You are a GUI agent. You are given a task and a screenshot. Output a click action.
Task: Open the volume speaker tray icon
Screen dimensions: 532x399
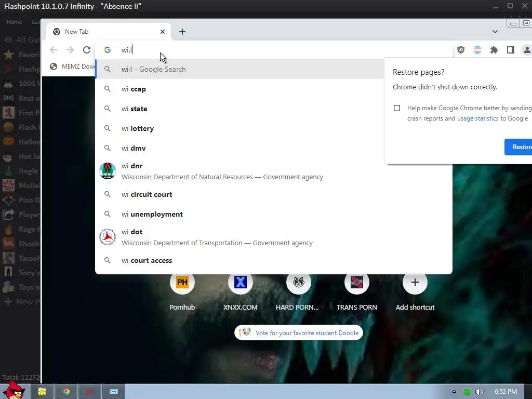(x=480, y=392)
